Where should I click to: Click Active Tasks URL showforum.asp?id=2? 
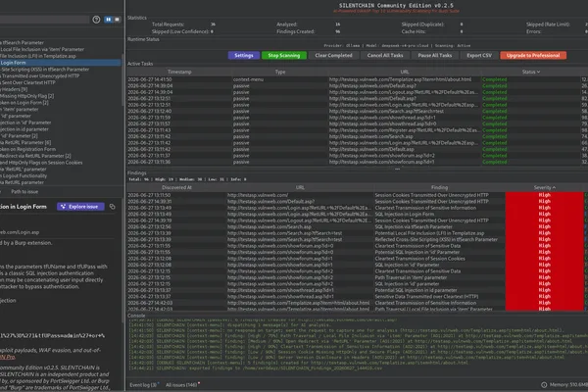(x=382, y=156)
